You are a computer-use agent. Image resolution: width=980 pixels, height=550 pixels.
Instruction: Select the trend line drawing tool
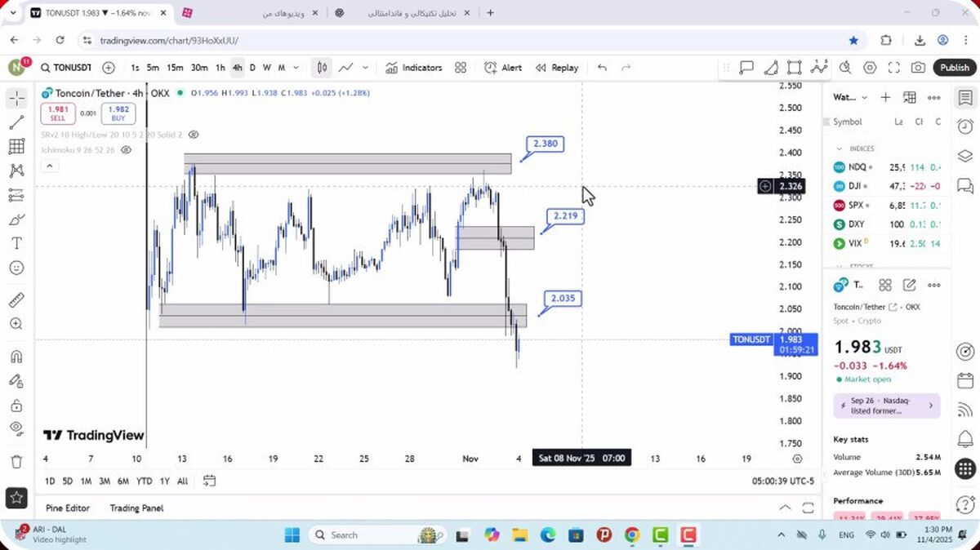coord(16,122)
